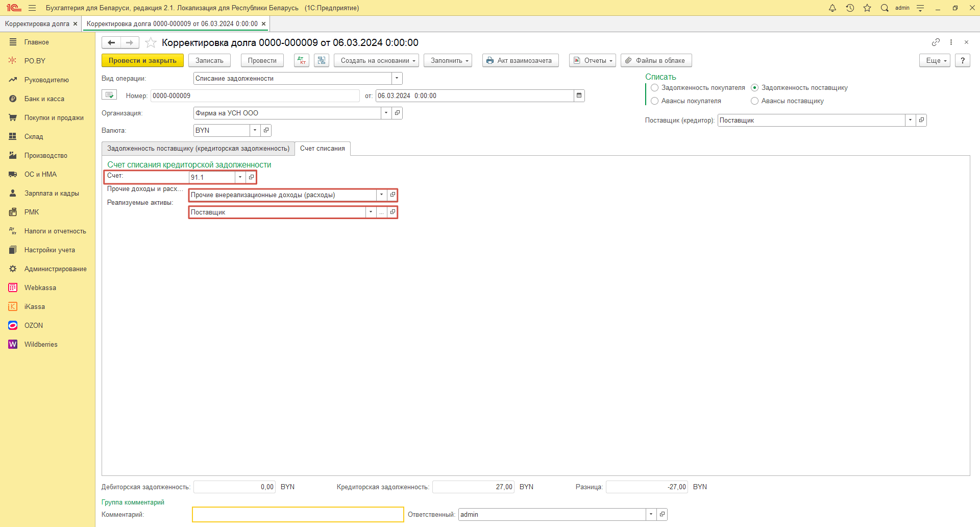The image size is (980, 527).
Task: Expand Реализуемые активы dropdown
Action: (x=371, y=212)
